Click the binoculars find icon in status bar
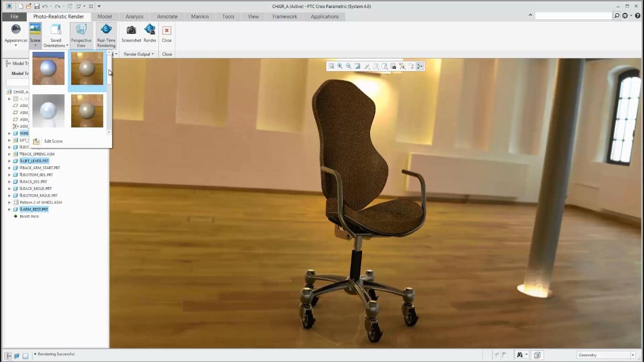The height and width of the screenshot is (362, 644). 519,355
